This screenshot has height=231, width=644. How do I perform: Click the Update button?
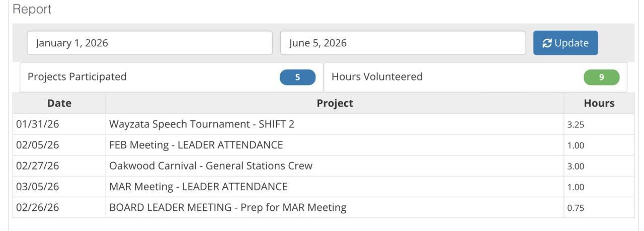click(x=565, y=43)
